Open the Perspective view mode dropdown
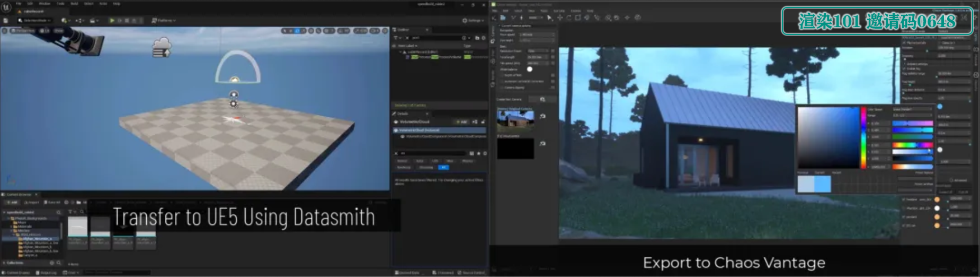 22,31
